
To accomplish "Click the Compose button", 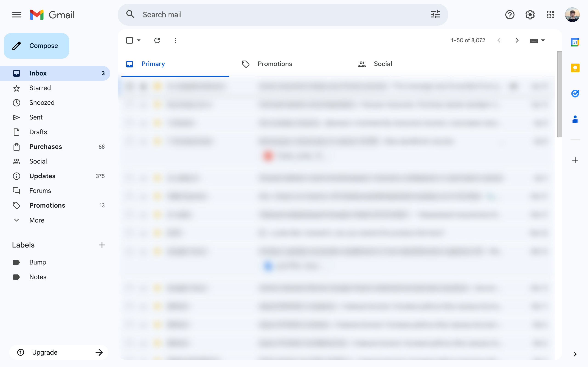I will [37, 46].
